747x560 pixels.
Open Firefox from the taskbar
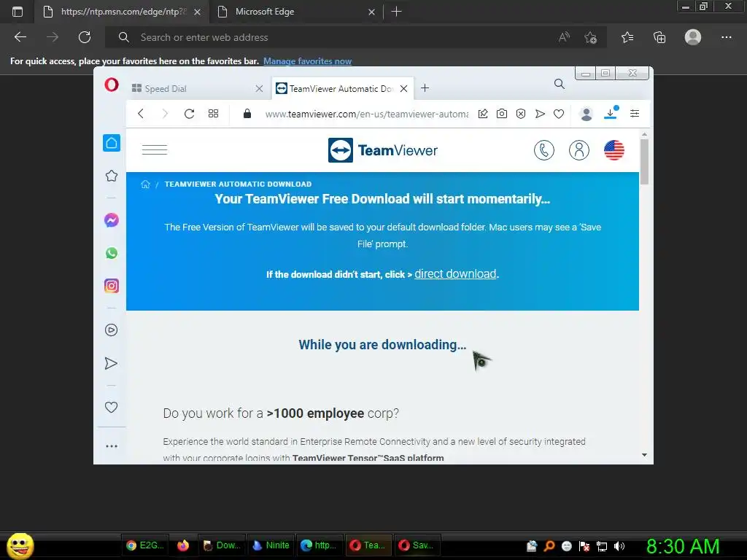click(183, 545)
